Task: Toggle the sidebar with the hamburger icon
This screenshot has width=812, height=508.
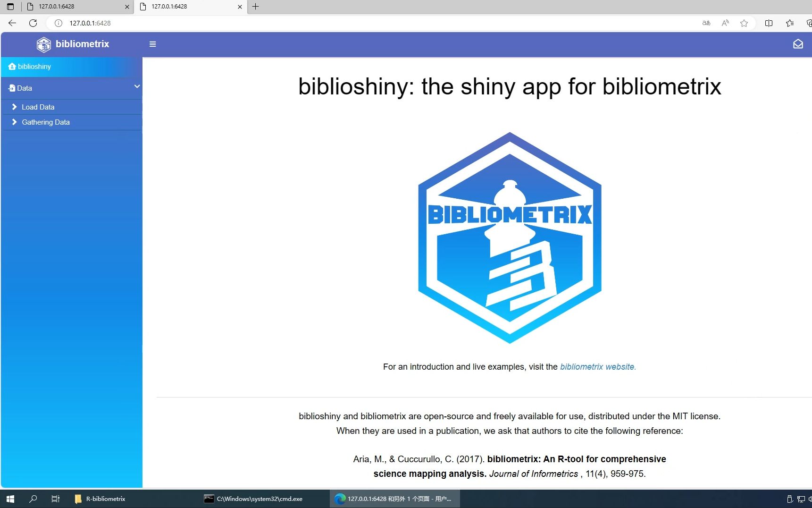Action: coord(152,44)
